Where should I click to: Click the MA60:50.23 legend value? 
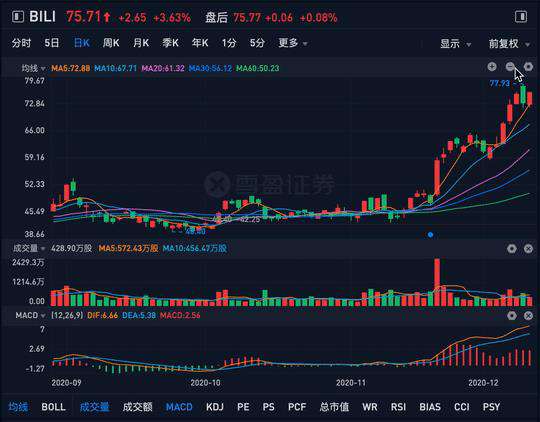click(258, 68)
